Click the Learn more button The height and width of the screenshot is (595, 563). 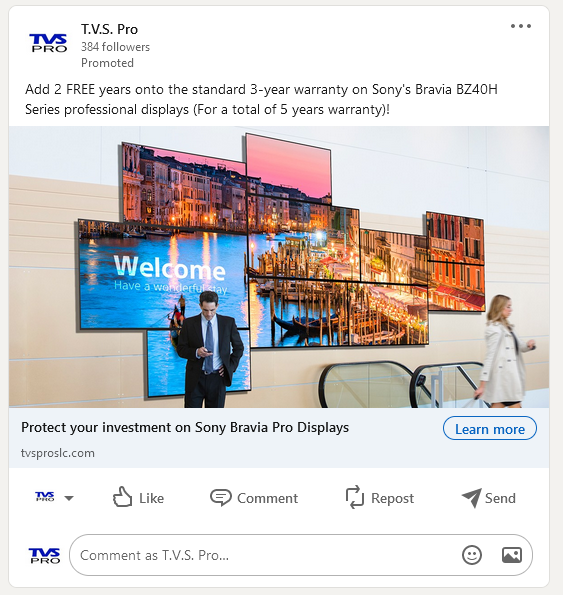click(x=489, y=428)
